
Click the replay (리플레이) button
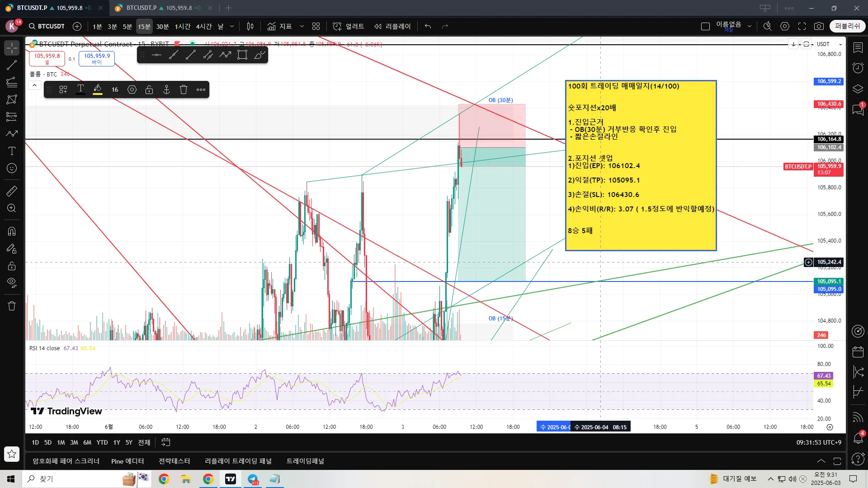[x=392, y=26]
